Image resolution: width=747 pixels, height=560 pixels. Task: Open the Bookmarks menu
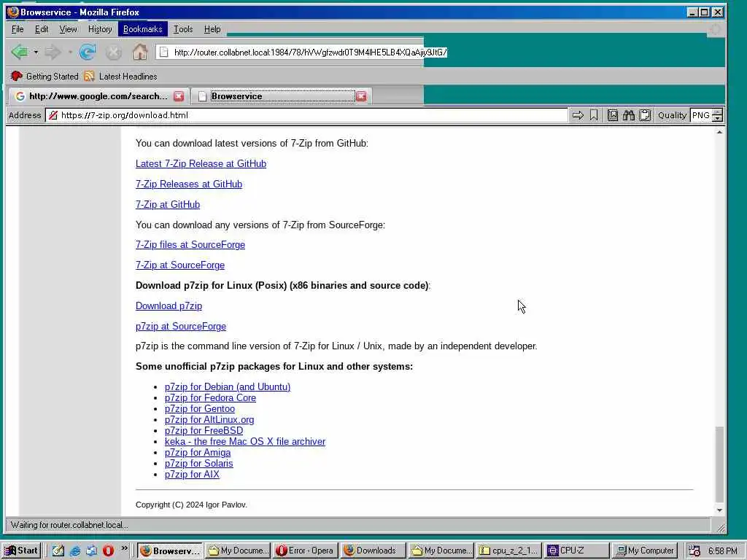tap(143, 29)
